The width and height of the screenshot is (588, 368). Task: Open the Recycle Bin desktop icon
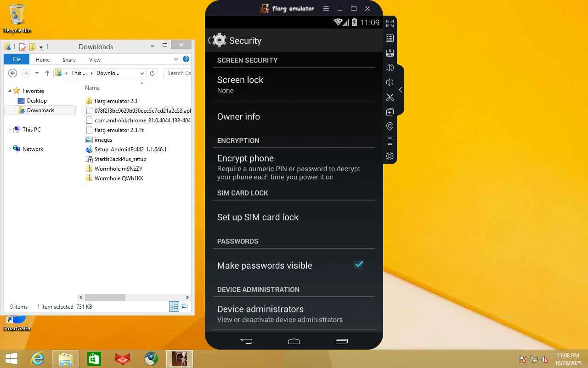17,19
